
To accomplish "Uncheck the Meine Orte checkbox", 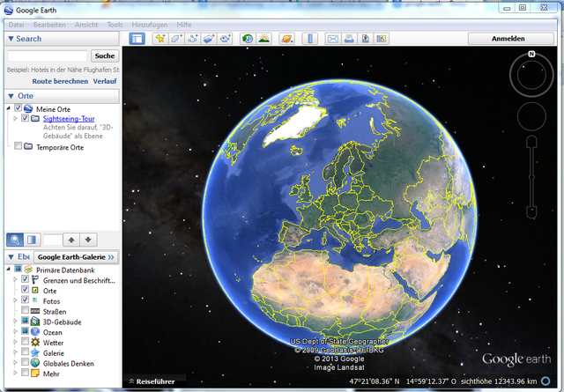I will tap(18, 107).
